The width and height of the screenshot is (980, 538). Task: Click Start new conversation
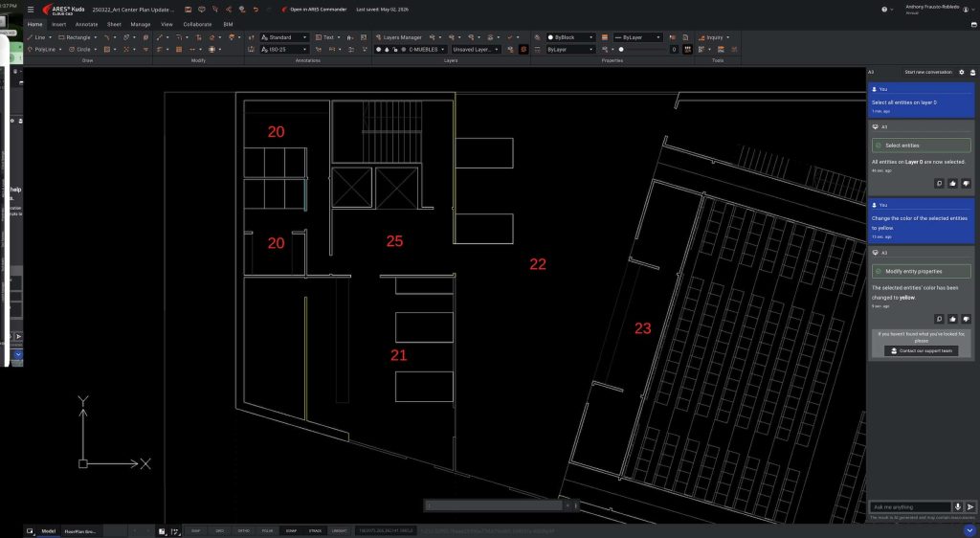[x=928, y=73]
